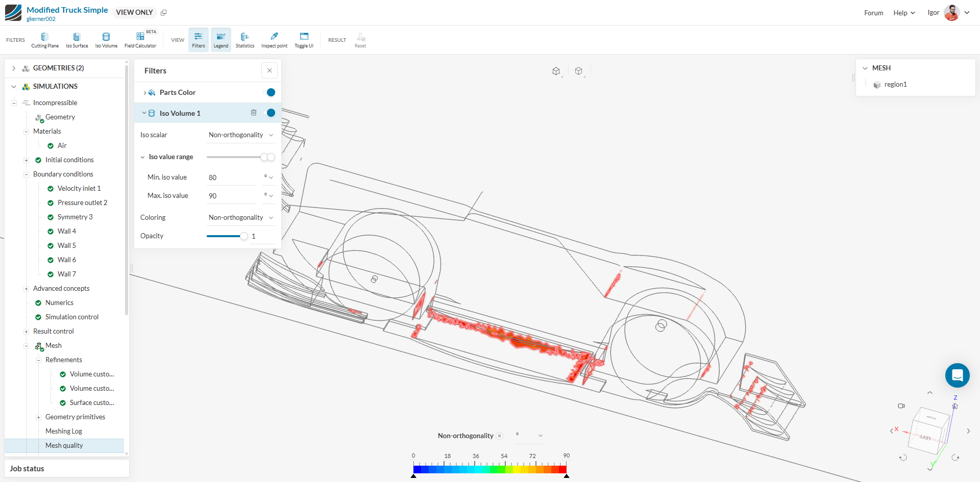Open the legend settings icon beside Non-orthogonality

click(500, 436)
